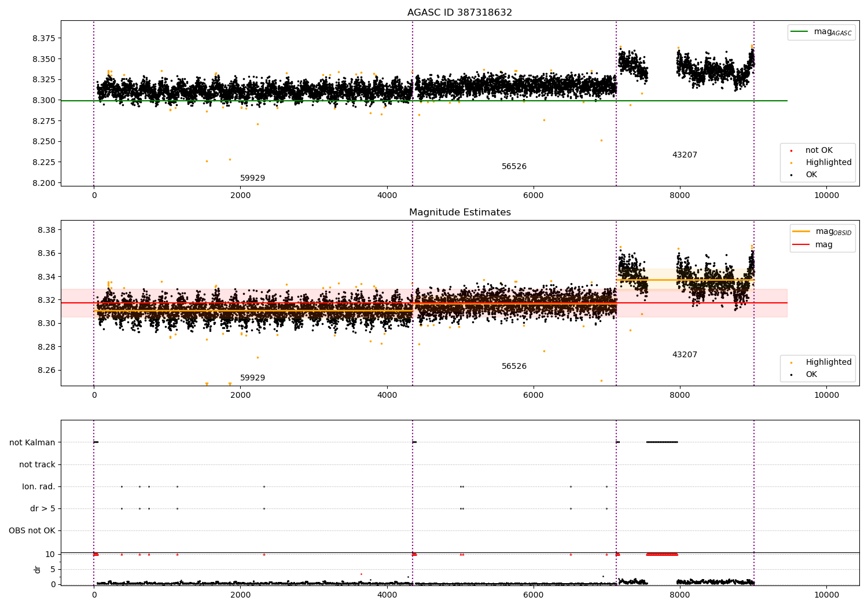868x608 pixels.
Task: Click the 8.375 tick label on top plot
Action: tap(44, 38)
